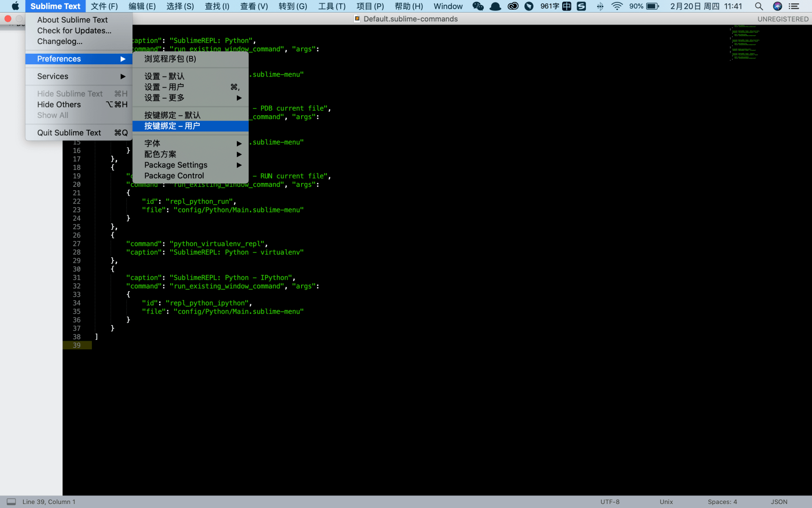Click the minimap code preview
The width and height of the screenshot is (812, 508).
(x=745, y=43)
